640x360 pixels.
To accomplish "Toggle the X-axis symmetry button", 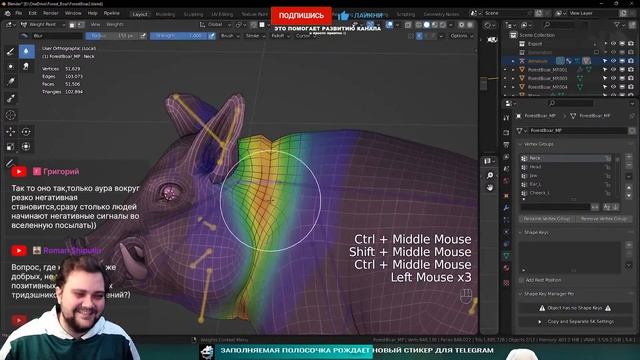I will (419, 36).
